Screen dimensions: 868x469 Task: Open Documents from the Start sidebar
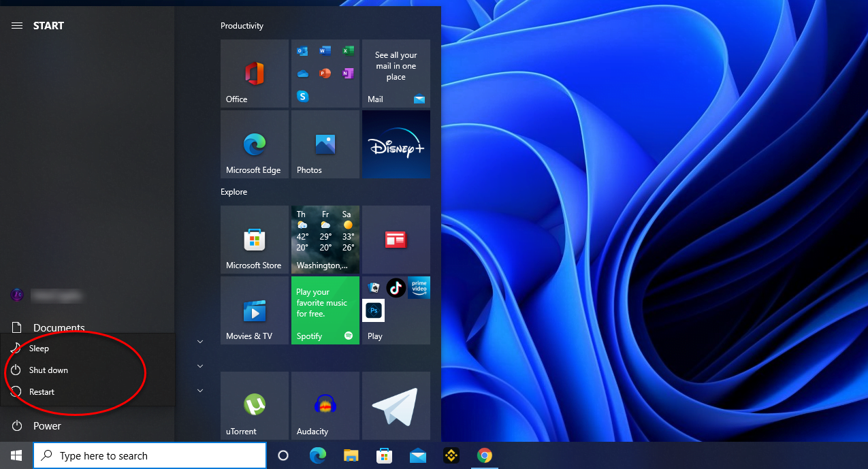(87, 327)
